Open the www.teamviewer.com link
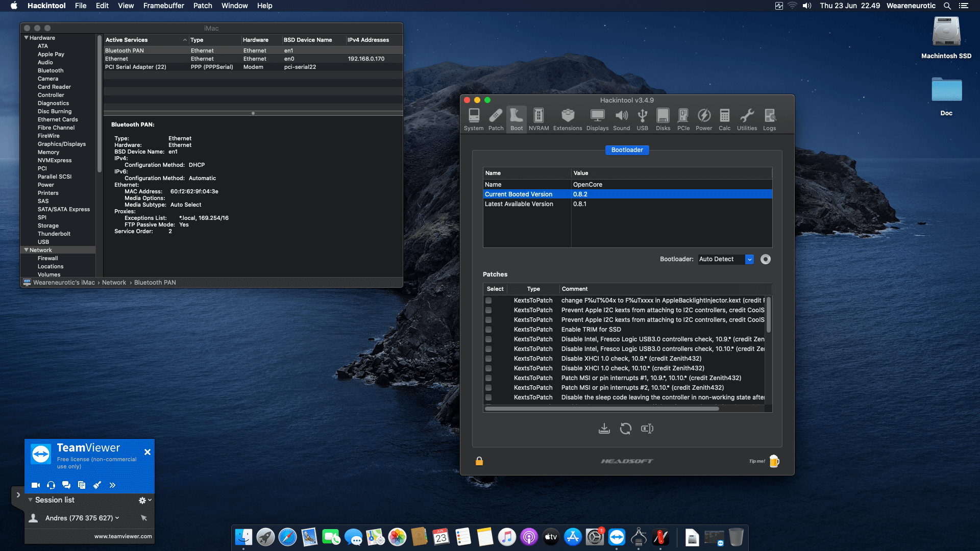The image size is (980, 551). point(123,536)
